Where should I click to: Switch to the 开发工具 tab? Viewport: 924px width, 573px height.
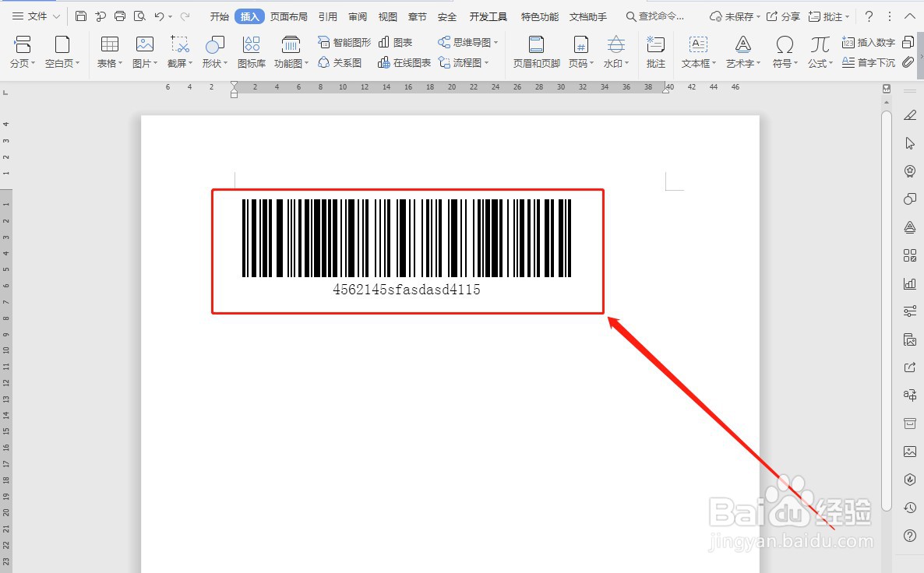click(488, 16)
